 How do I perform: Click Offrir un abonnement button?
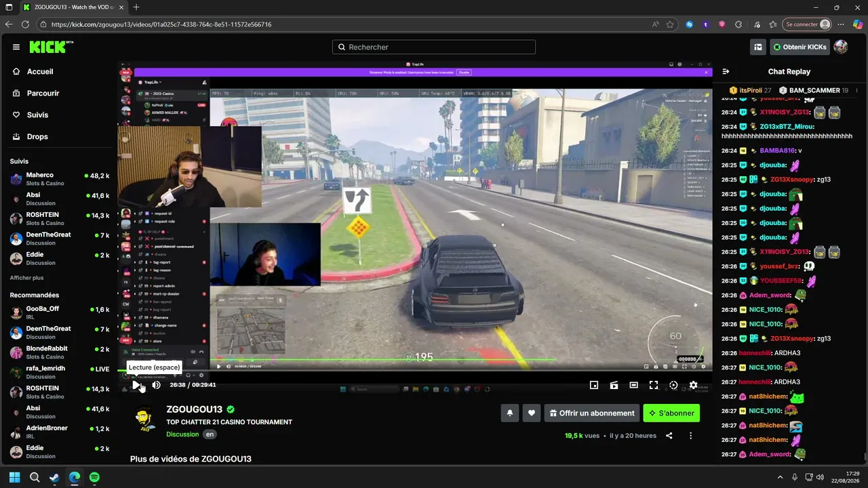tap(592, 413)
